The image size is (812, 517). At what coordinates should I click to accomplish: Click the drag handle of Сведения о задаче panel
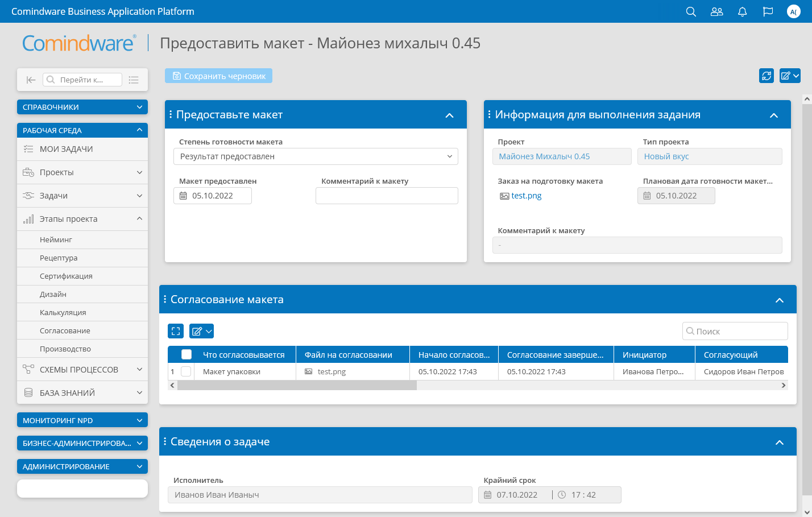pyautogui.click(x=165, y=441)
